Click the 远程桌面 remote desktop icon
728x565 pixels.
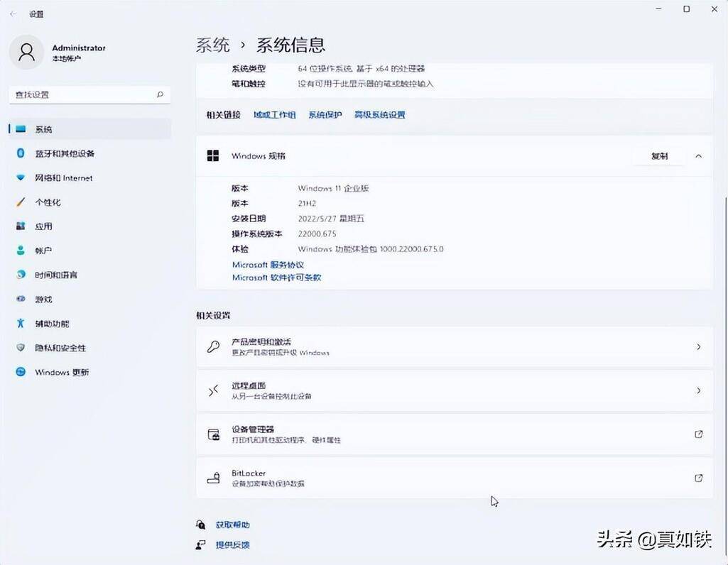(x=213, y=390)
